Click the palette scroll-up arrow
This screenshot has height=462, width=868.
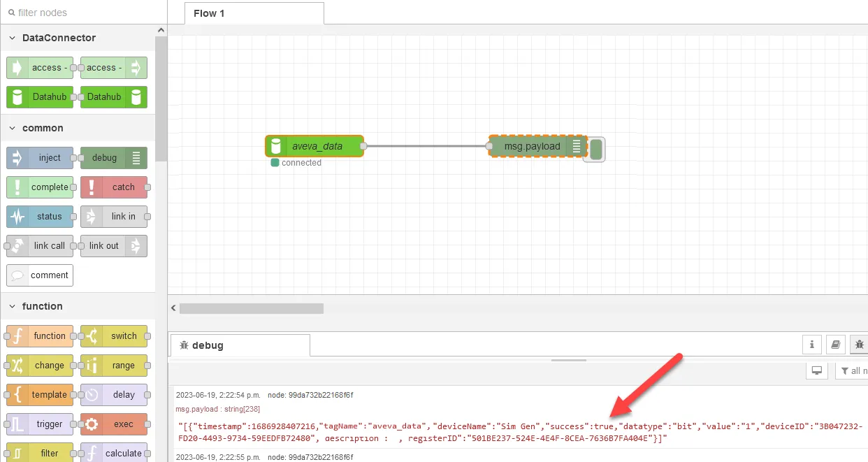coord(161,31)
